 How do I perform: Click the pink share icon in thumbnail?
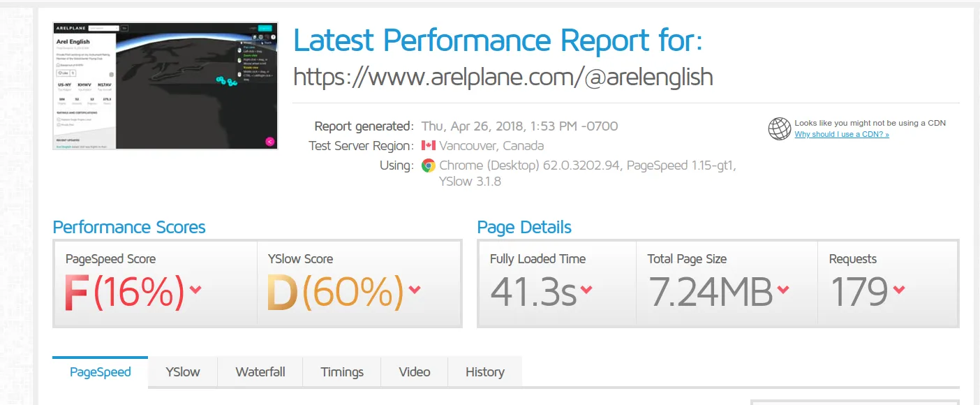(269, 142)
